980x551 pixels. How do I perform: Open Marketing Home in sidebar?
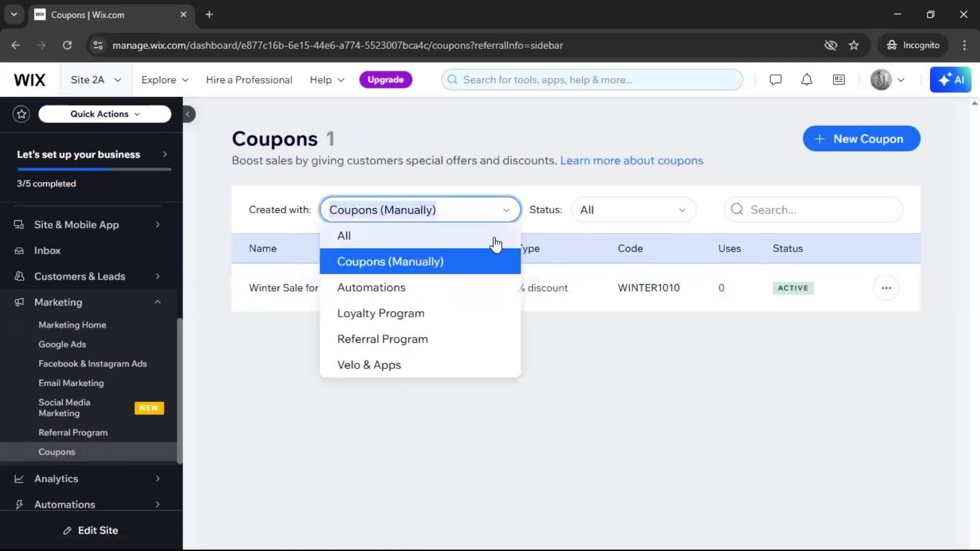(72, 325)
